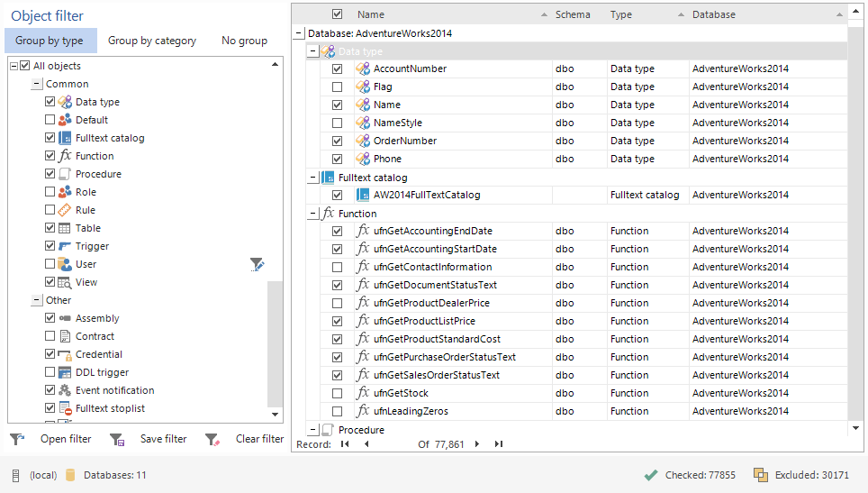
Task: Click the Databases cylinder icon in the status bar
Action: 70,475
